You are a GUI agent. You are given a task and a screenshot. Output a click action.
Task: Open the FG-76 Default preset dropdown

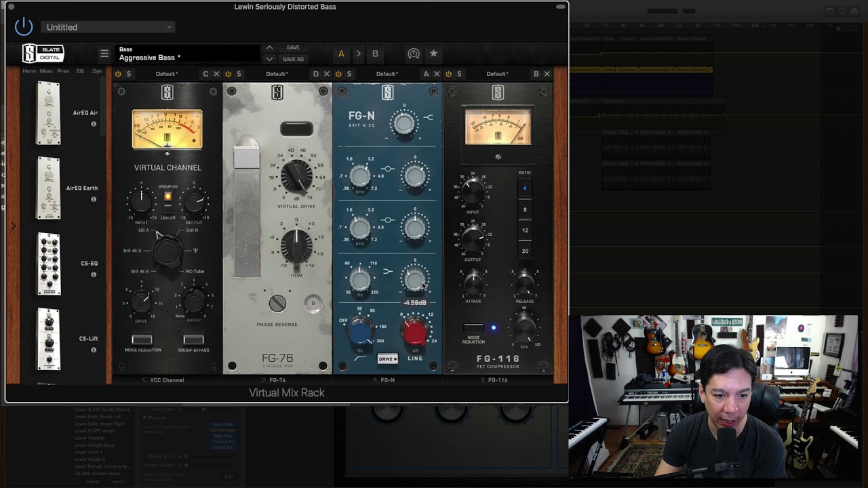pyautogui.click(x=277, y=74)
